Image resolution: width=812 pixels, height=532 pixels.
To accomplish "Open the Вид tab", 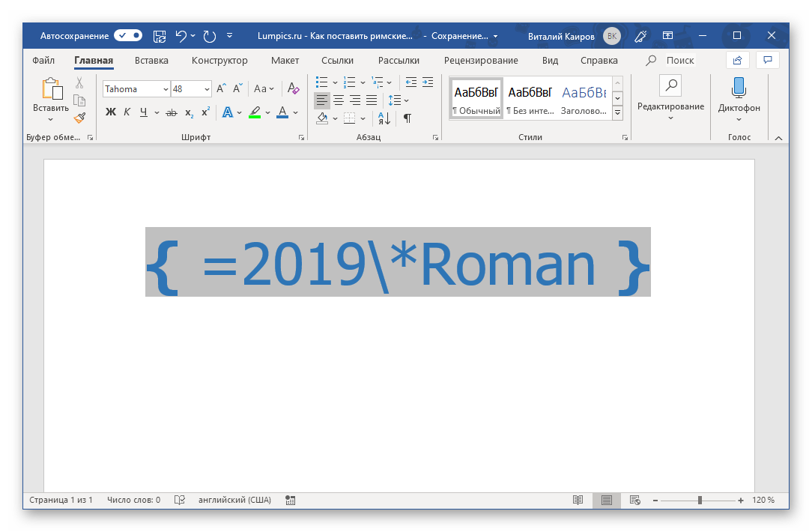I will 550,60.
